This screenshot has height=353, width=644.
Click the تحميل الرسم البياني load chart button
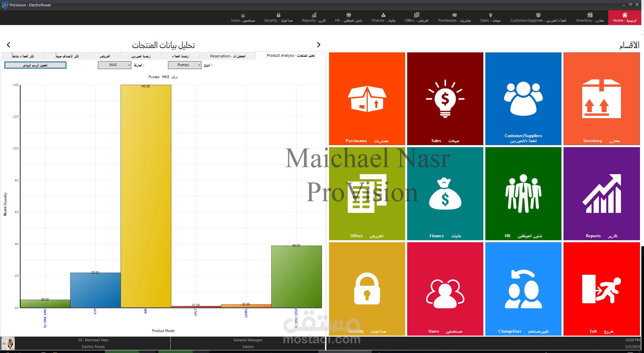coord(35,65)
